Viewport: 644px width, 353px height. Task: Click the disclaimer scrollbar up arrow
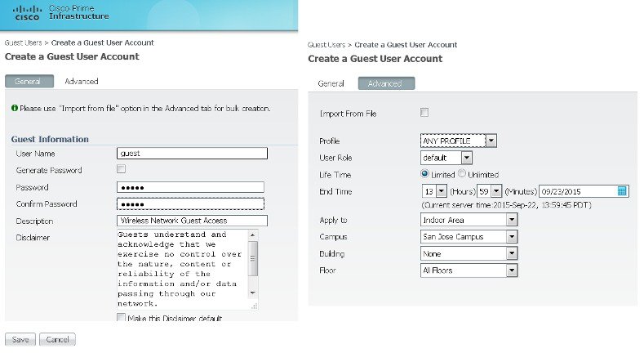pos(253,235)
